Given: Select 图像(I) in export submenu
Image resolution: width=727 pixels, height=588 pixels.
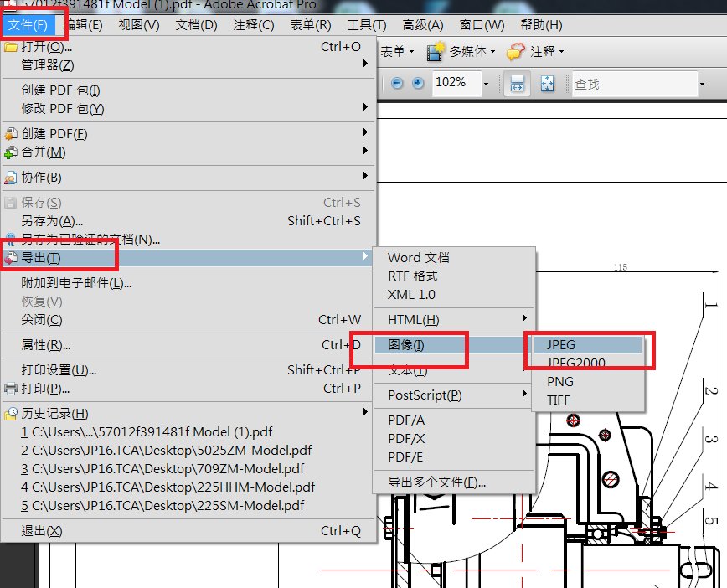Looking at the screenshot, I should [454, 345].
